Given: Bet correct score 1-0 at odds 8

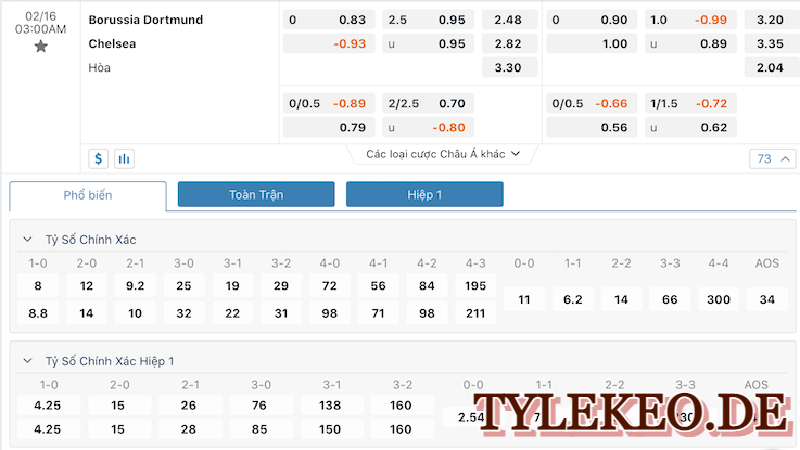Looking at the screenshot, I should 38,286.
